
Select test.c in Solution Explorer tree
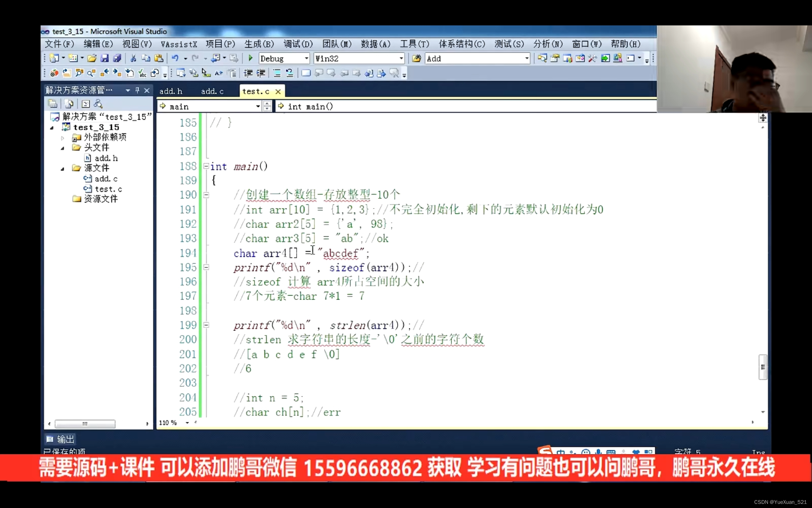coord(108,189)
